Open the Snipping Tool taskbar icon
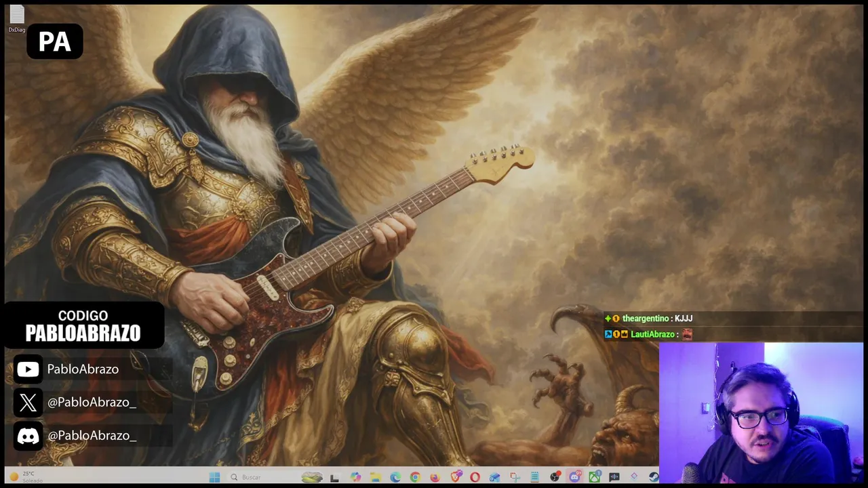Image resolution: width=868 pixels, height=488 pixels. (x=515, y=477)
